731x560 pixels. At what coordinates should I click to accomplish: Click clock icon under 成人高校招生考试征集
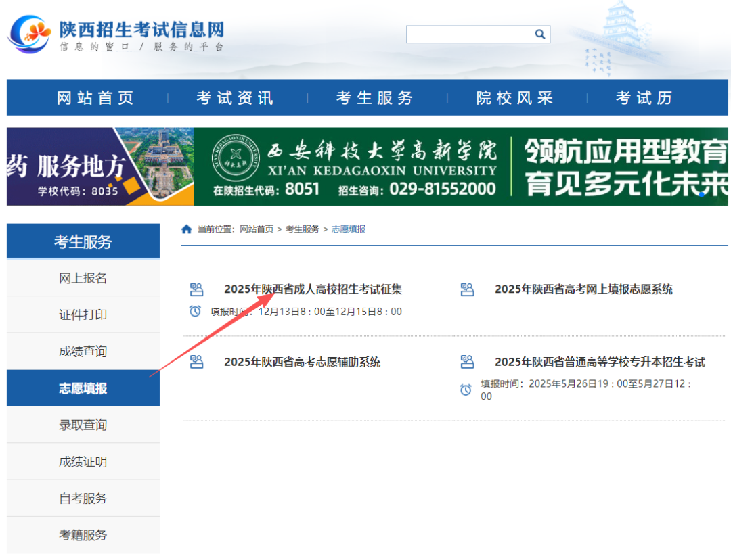click(x=196, y=312)
